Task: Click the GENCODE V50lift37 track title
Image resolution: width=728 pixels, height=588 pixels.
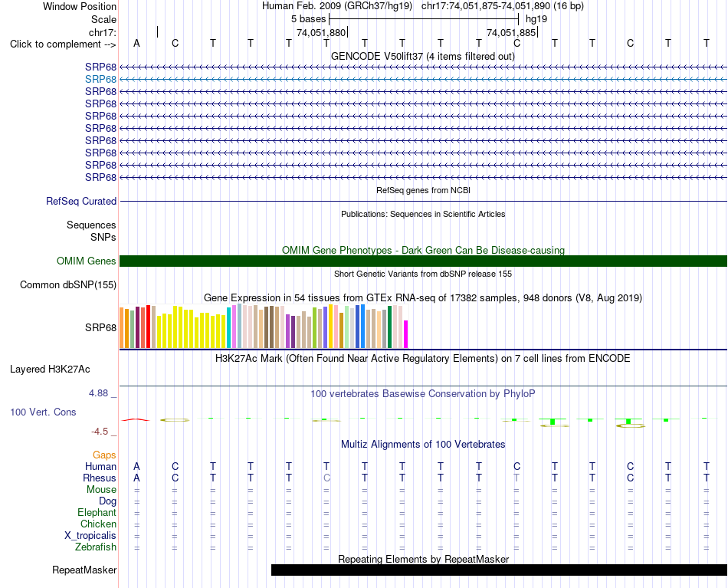Action: [x=422, y=56]
